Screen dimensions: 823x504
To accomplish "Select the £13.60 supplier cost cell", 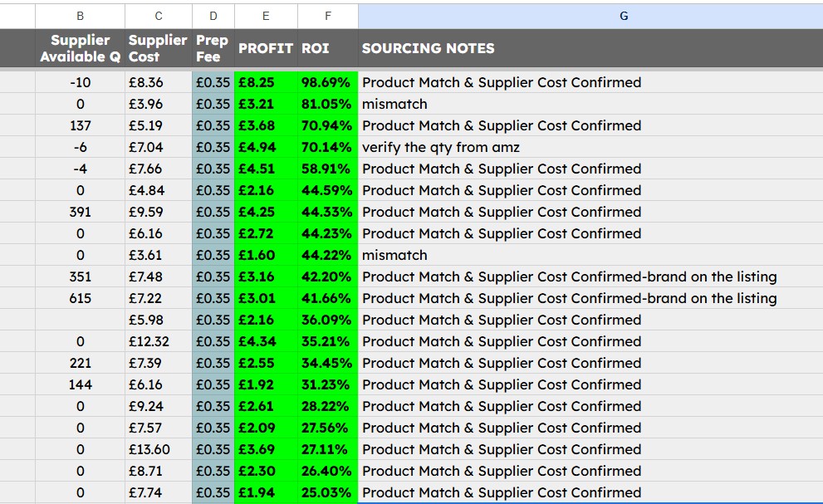I will pos(158,449).
